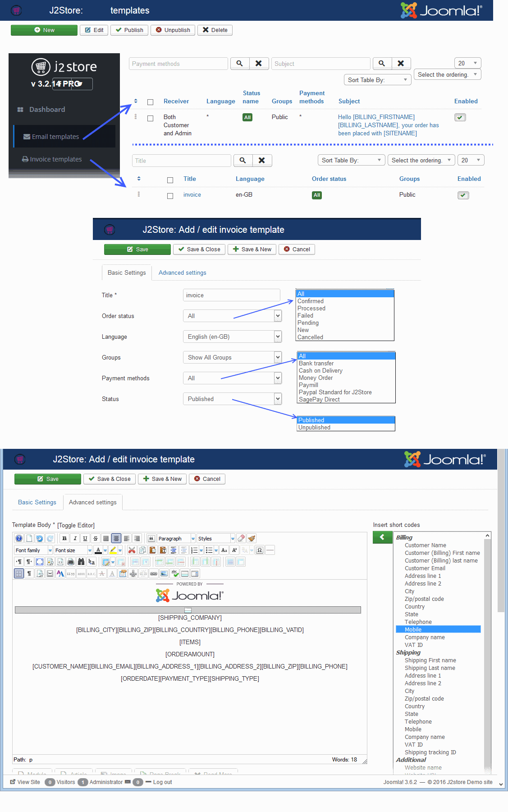
Task: Click the Insert anchor icon
Action: [133, 573]
